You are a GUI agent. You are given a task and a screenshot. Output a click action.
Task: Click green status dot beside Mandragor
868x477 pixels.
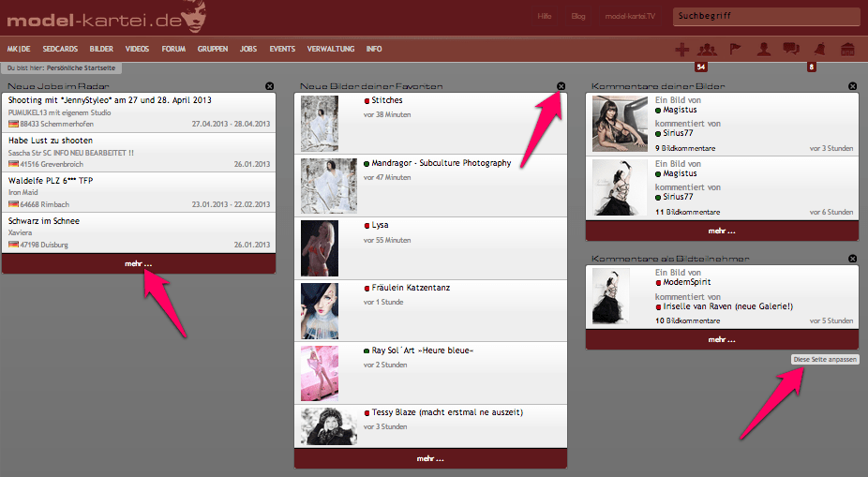[367, 164]
